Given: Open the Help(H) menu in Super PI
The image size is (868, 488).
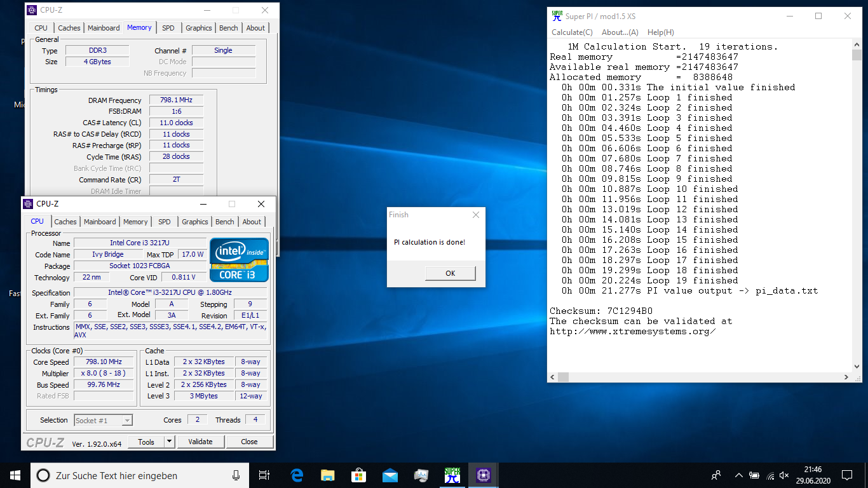Looking at the screenshot, I should click(x=661, y=32).
